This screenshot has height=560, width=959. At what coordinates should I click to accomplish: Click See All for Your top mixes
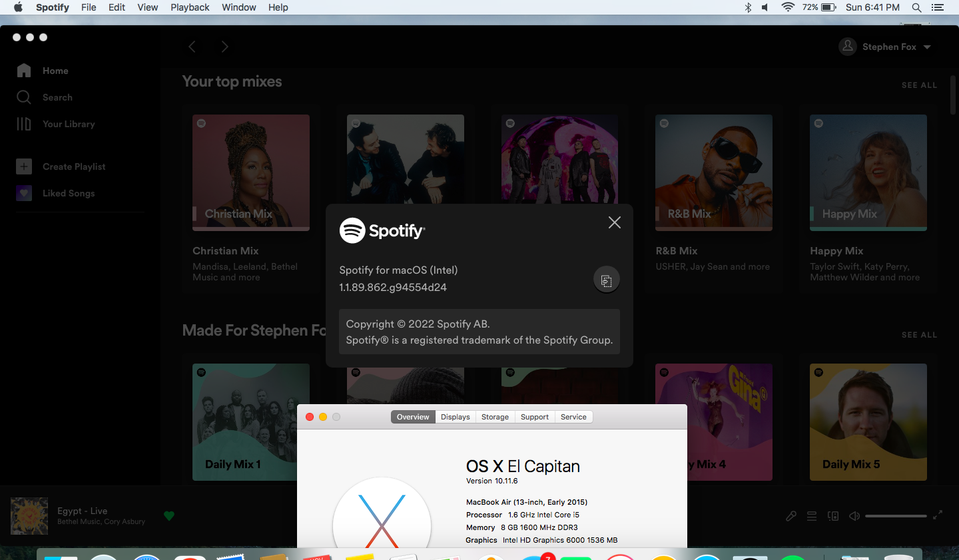(x=919, y=85)
